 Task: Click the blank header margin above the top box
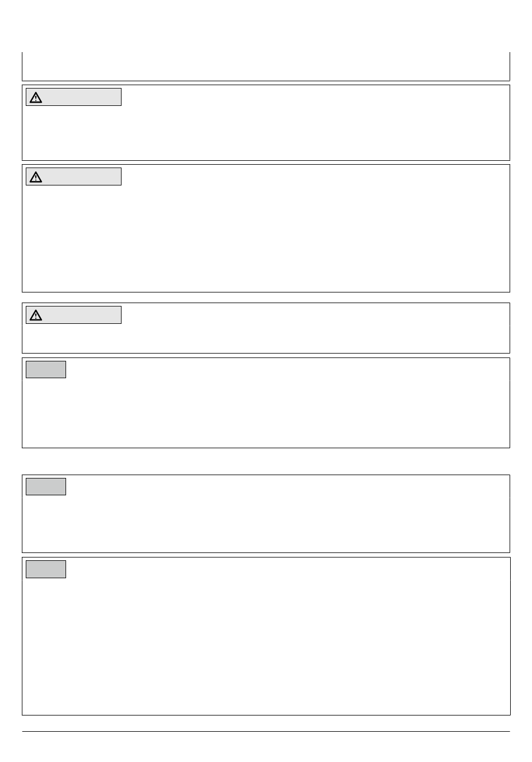click(x=266, y=25)
